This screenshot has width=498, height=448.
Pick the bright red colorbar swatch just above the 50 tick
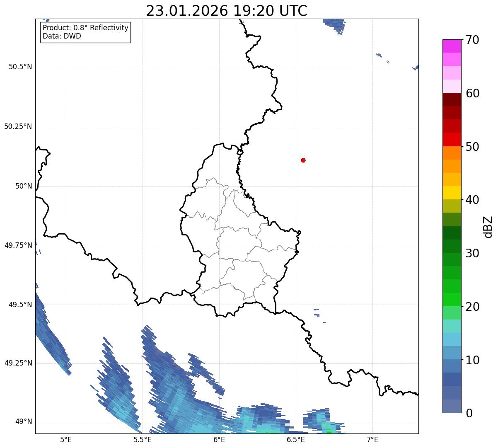pyautogui.click(x=452, y=140)
